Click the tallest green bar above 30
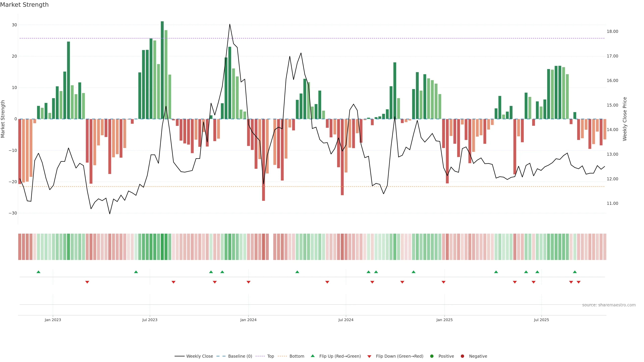Screen dimensions: 644x362 click(162, 70)
